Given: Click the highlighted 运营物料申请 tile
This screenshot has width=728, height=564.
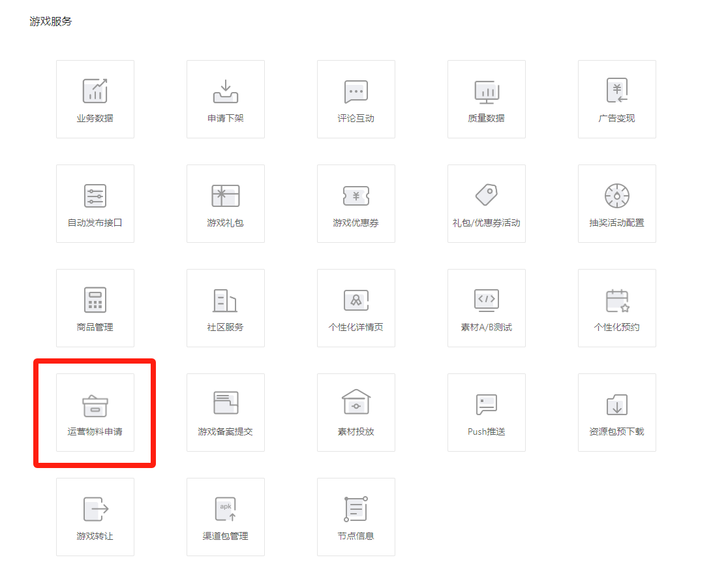Looking at the screenshot, I should pos(95,413).
